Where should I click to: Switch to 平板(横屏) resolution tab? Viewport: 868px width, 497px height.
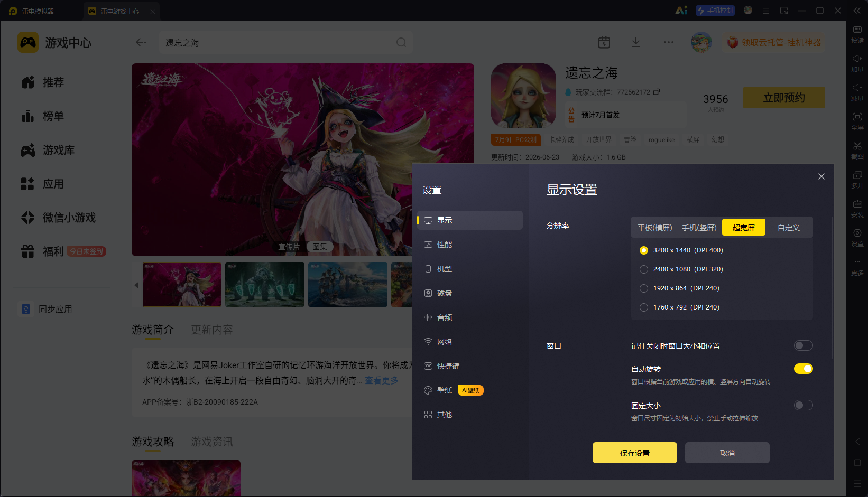(654, 228)
